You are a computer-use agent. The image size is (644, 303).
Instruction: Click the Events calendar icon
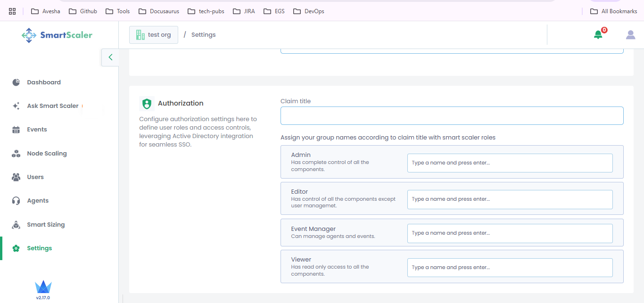click(16, 130)
